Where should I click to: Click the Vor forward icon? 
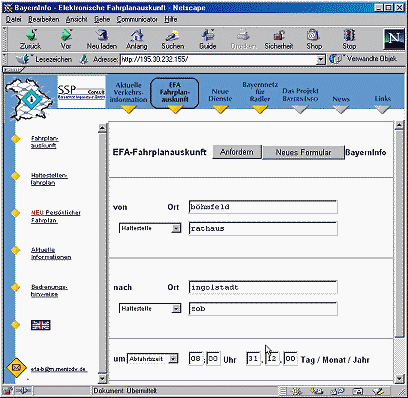[x=66, y=35]
